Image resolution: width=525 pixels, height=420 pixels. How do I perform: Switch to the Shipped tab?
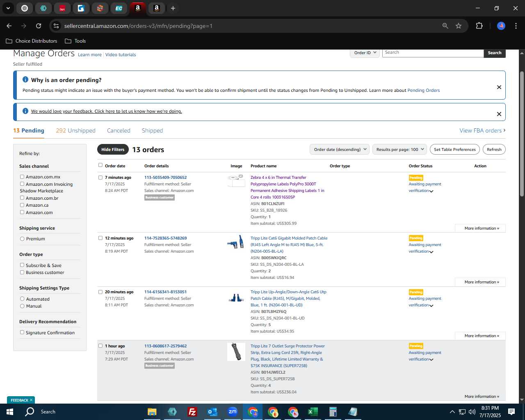coord(152,130)
